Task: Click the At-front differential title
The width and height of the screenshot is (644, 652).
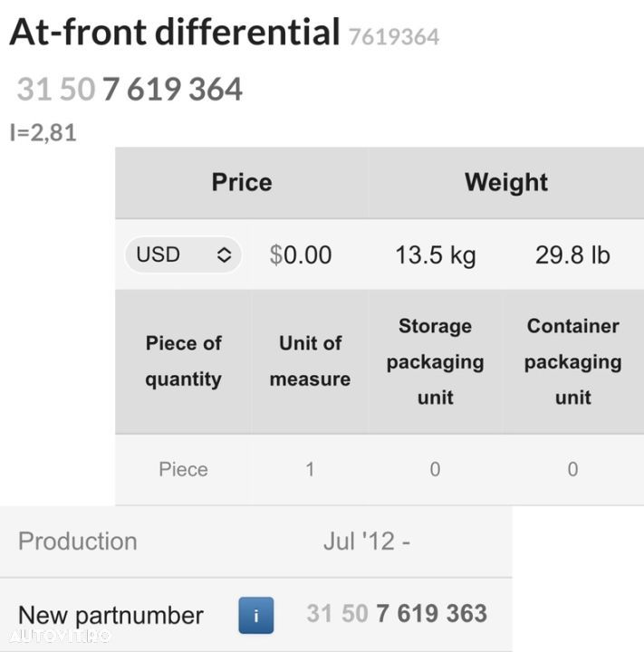Action: [x=174, y=33]
